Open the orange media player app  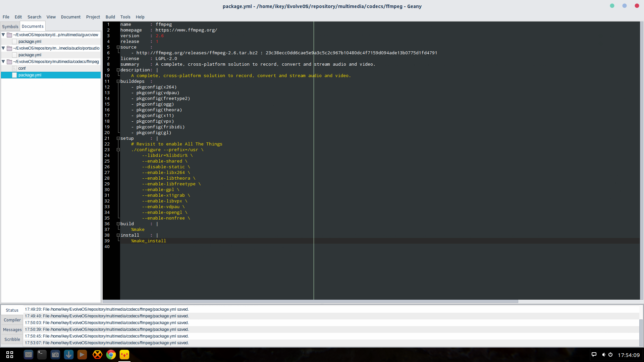coord(82,355)
